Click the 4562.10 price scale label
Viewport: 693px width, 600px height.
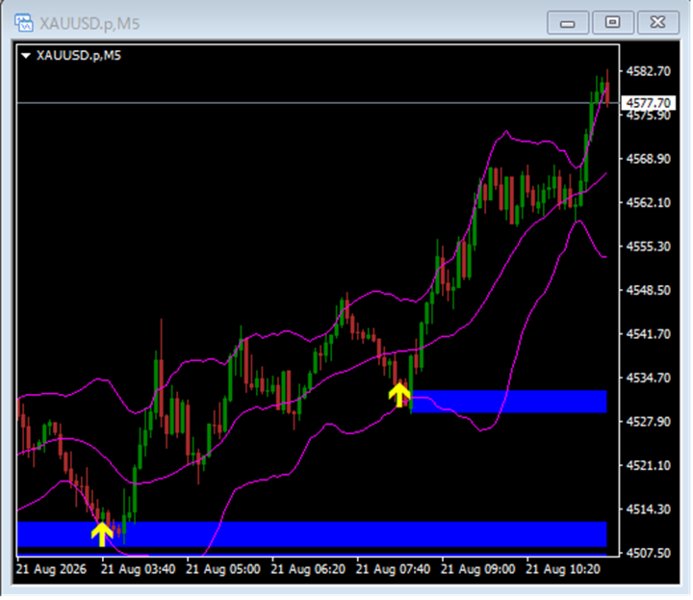[x=648, y=202]
